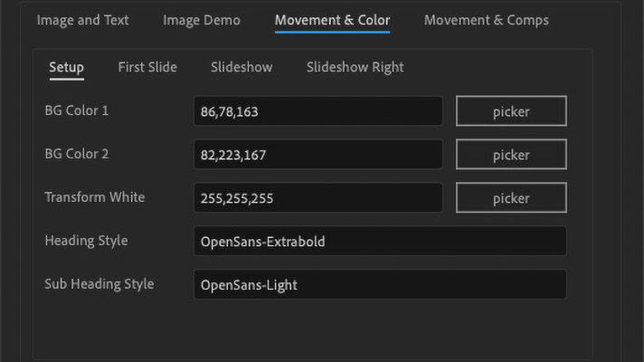This screenshot has height=362, width=644.
Task: Click the picker button for BG Color 2
Action: click(511, 155)
